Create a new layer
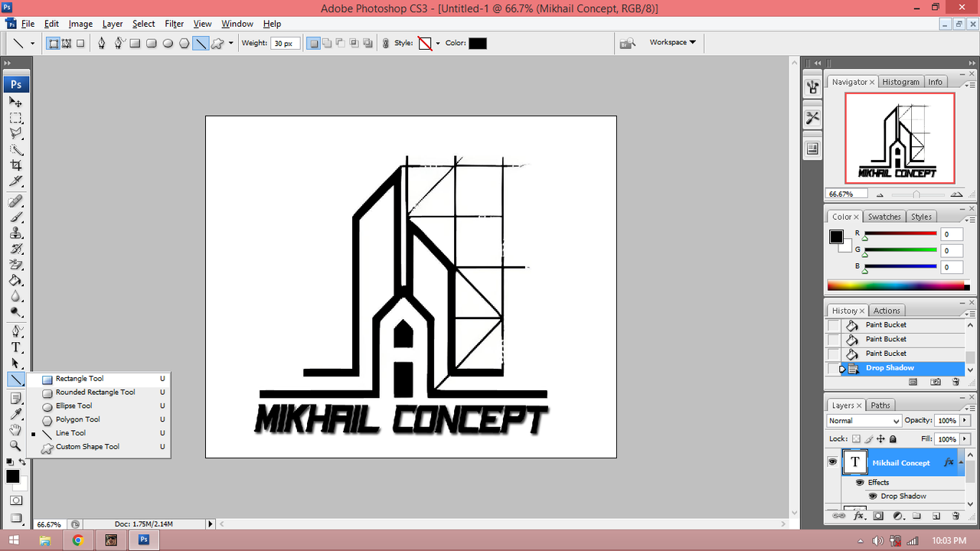The width and height of the screenshot is (980, 551). coord(936,517)
